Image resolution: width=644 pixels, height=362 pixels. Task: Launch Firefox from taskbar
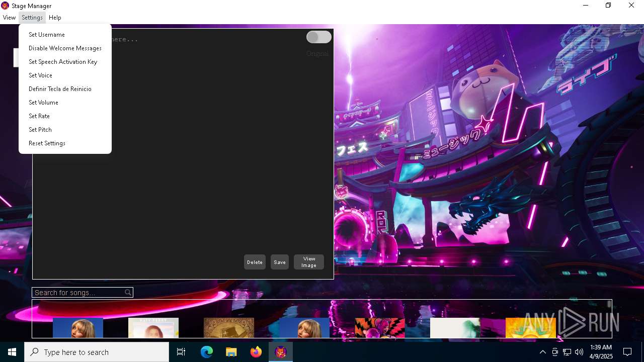click(x=256, y=352)
